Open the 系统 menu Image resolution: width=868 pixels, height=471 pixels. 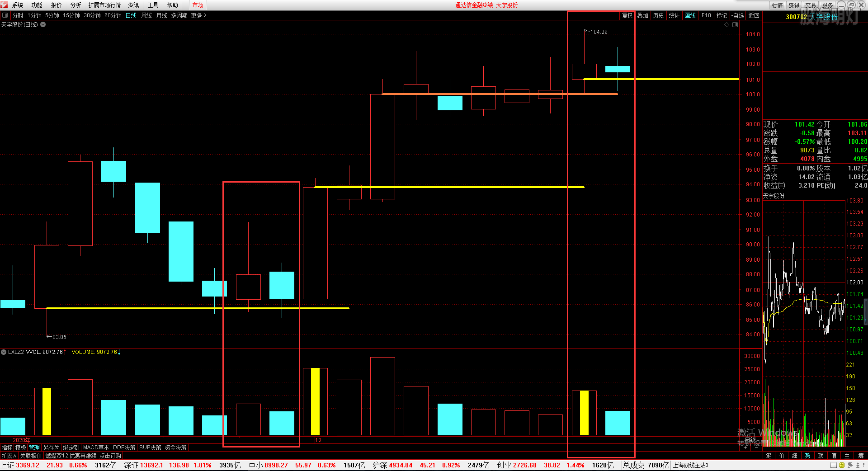point(18,5)
